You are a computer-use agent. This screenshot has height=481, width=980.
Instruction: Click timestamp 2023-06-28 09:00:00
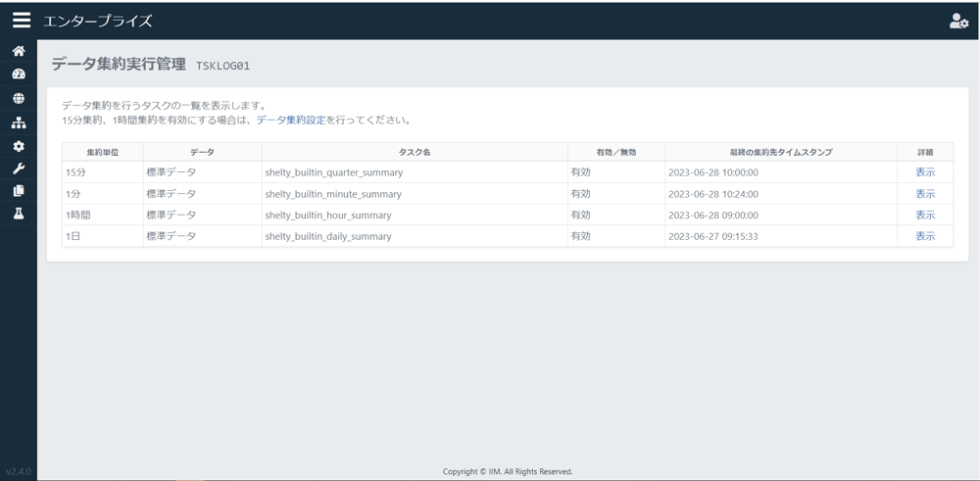713,215
